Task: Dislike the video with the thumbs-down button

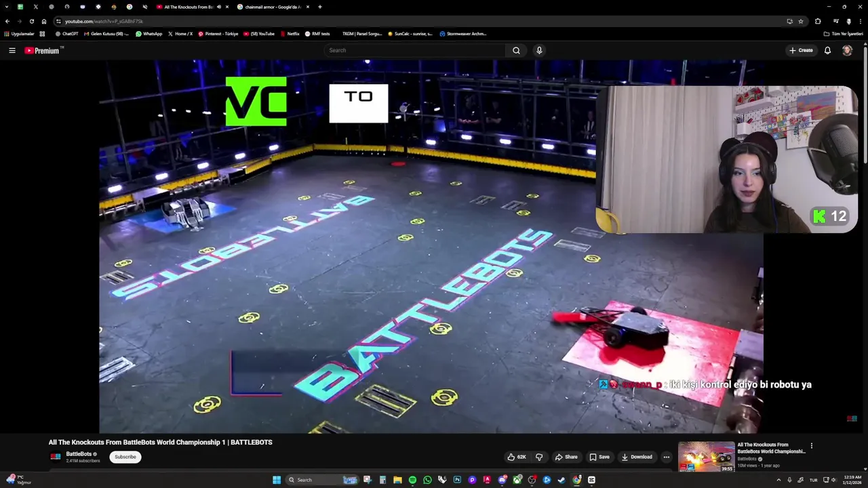Action: tap(539, 457)
